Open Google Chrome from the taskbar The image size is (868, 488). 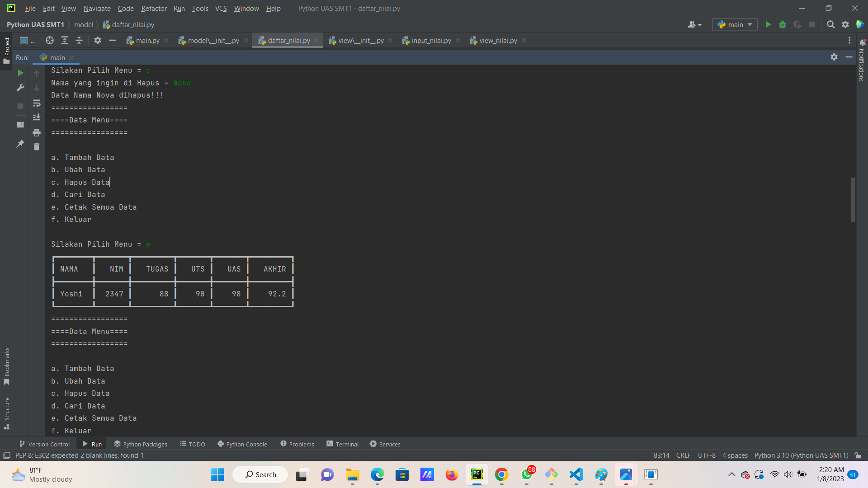501,475
